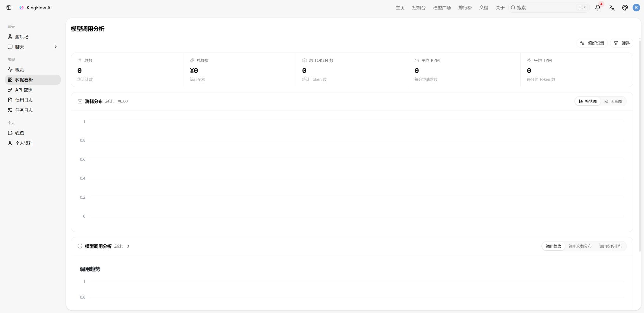
Task: Click the 任务日志 list icon
Action: [x=10, y=110]
